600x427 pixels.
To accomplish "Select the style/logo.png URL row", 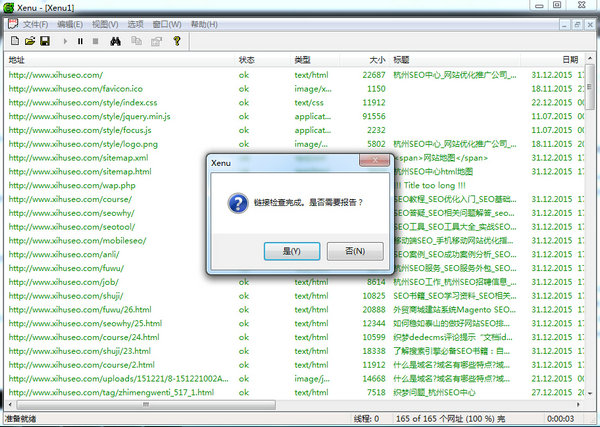I will click(295, 144).
